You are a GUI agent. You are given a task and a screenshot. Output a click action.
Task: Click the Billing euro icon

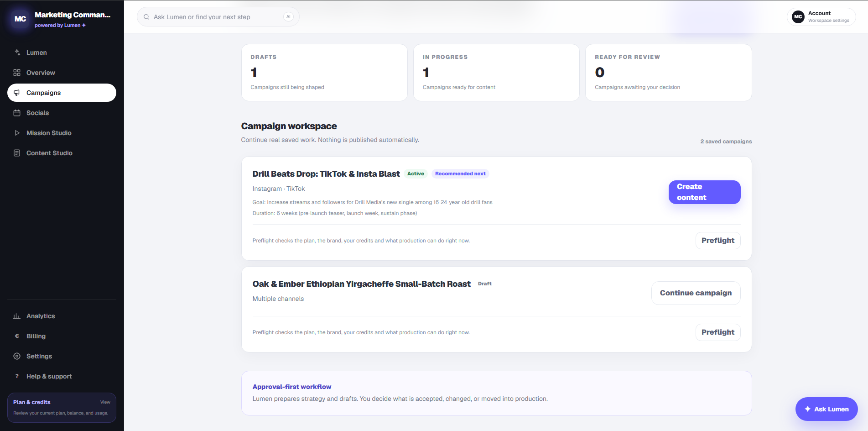(17, 336)
